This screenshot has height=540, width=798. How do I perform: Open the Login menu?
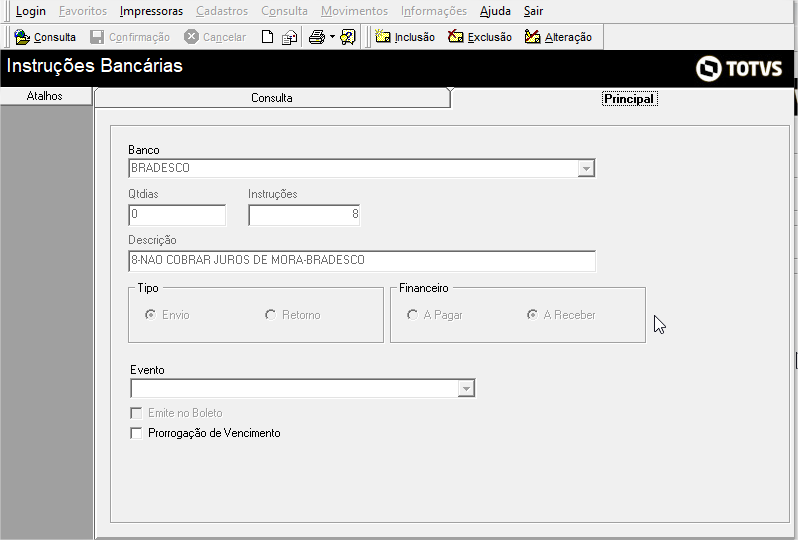(x=31, y=11)
